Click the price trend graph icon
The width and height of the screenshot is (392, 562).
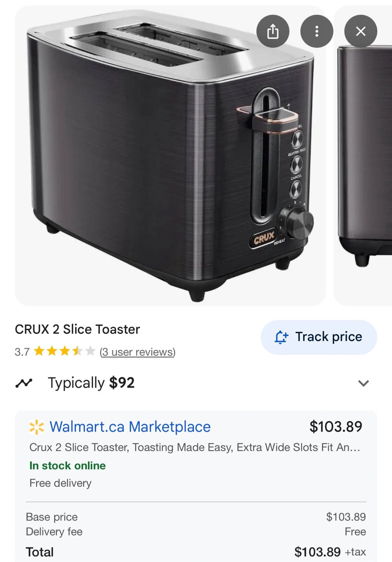click(x=24, y=383)
